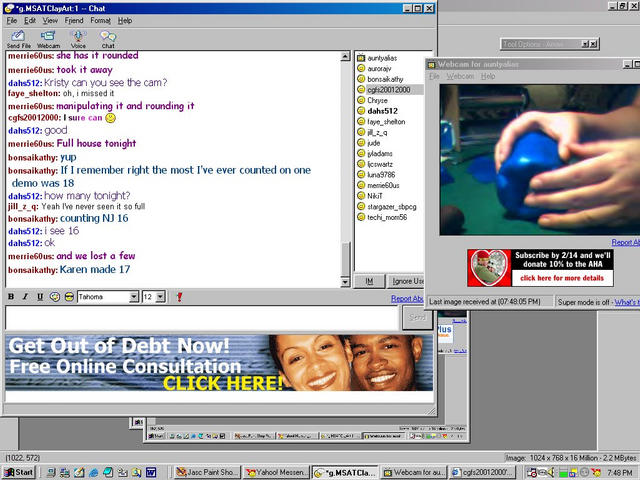Switch to Webcam for au... taskbar button
This screenshot has height=480, width=640.
pyautogui.click(x=414, y=472)
